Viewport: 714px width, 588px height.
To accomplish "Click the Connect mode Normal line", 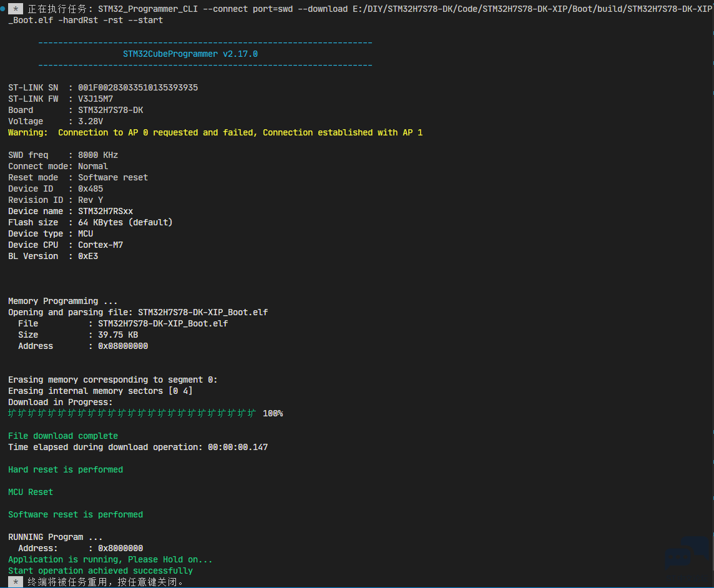I will pos(58,166).
